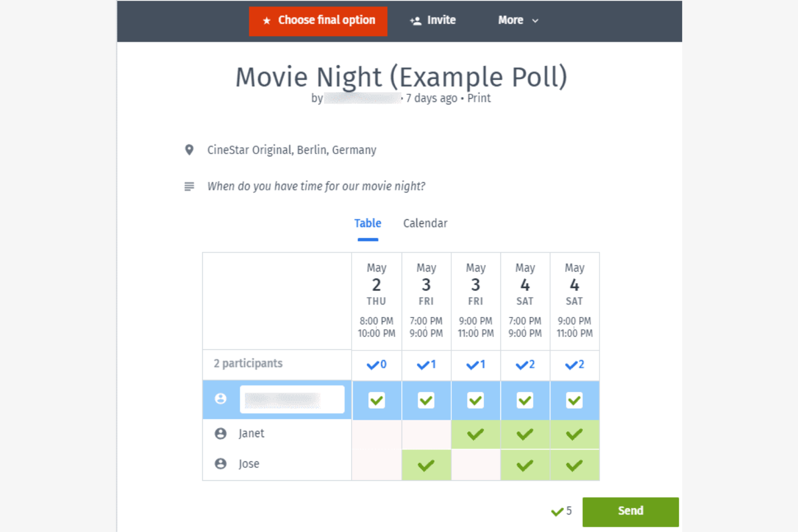Click Jose's avatar icon

tap(221, 464)
